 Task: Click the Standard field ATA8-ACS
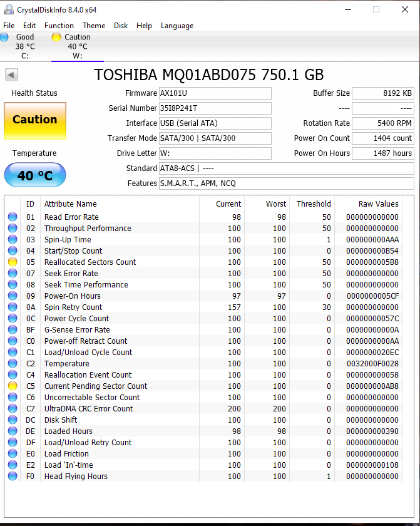tap(286, 168)
